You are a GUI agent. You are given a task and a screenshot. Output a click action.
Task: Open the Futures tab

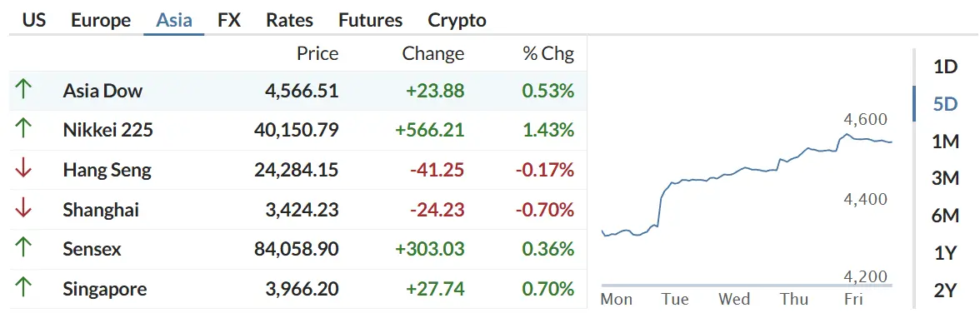(371, 20)
